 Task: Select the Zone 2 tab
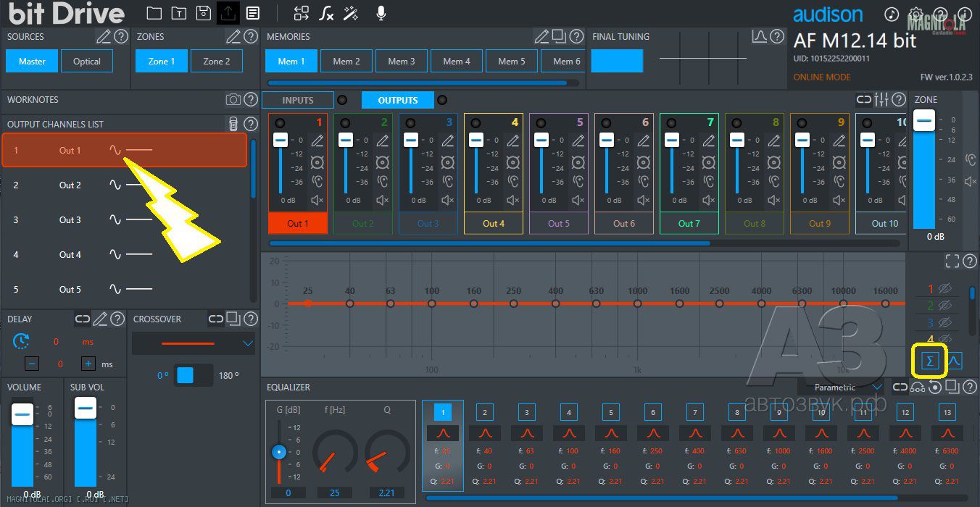(x=217, y=62)
